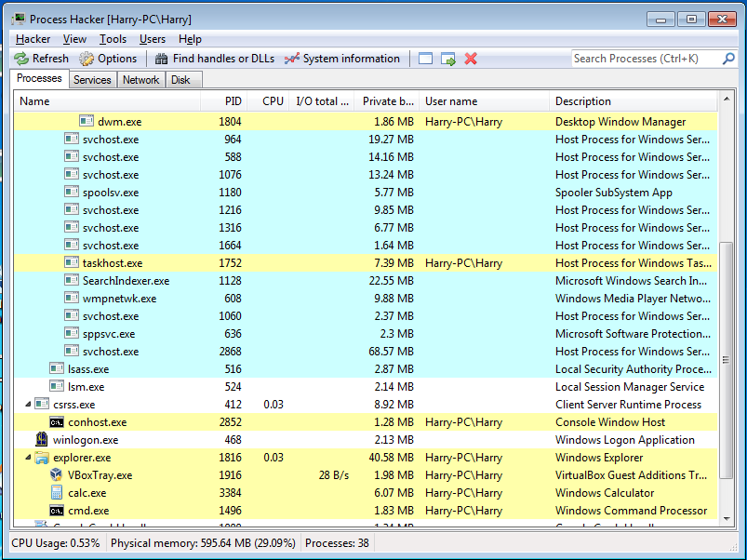Sort by the CPU column header

[268, 101]
